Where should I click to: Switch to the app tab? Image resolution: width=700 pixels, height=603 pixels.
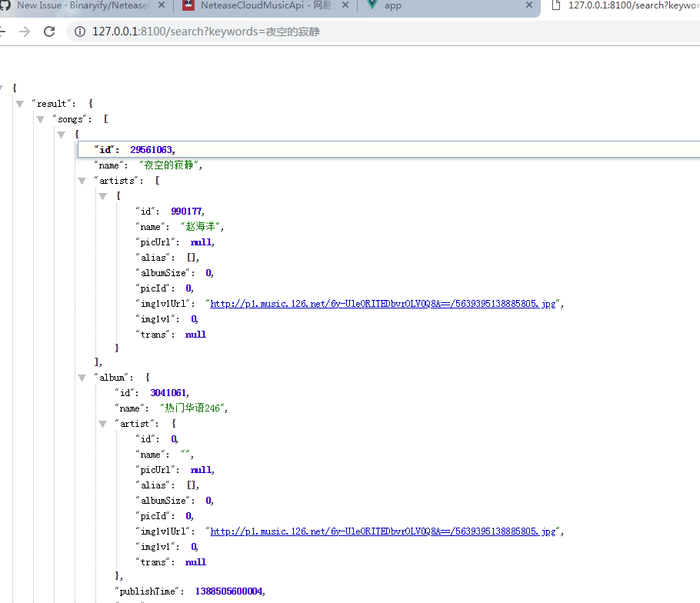pos(448,5)
